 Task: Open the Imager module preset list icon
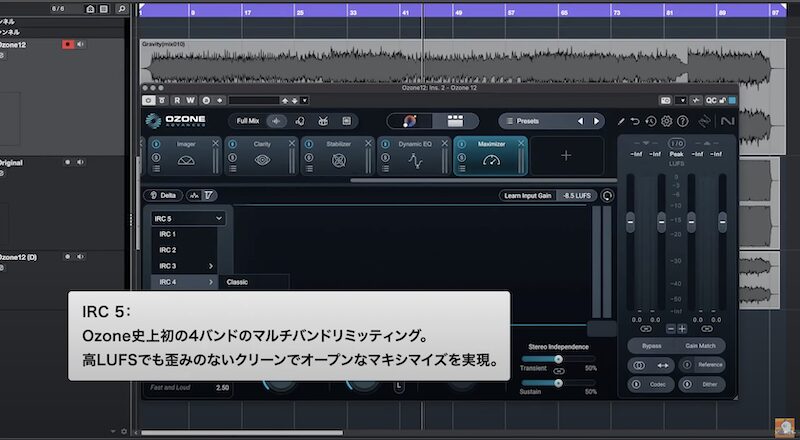click(x=156, y=168)
